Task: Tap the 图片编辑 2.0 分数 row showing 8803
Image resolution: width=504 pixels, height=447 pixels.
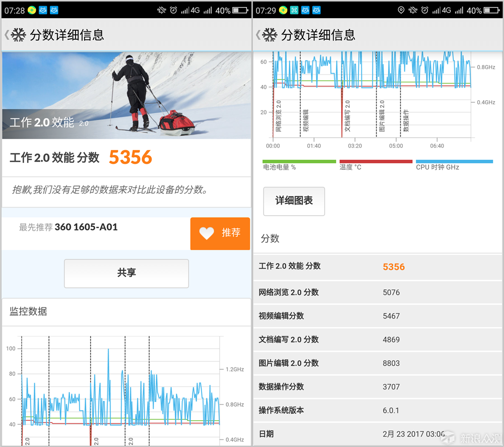Action: pos(377,363)
